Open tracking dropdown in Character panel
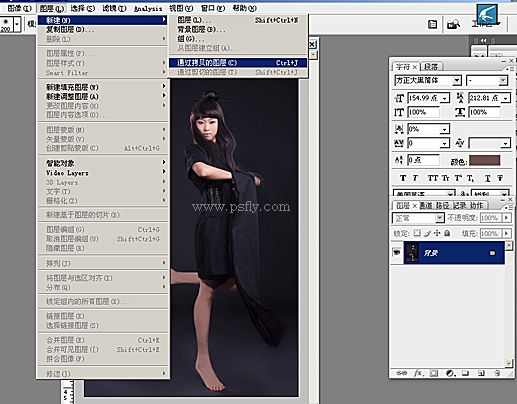The height and width of the screenshot is (404, 517). [x=445, y=143]
